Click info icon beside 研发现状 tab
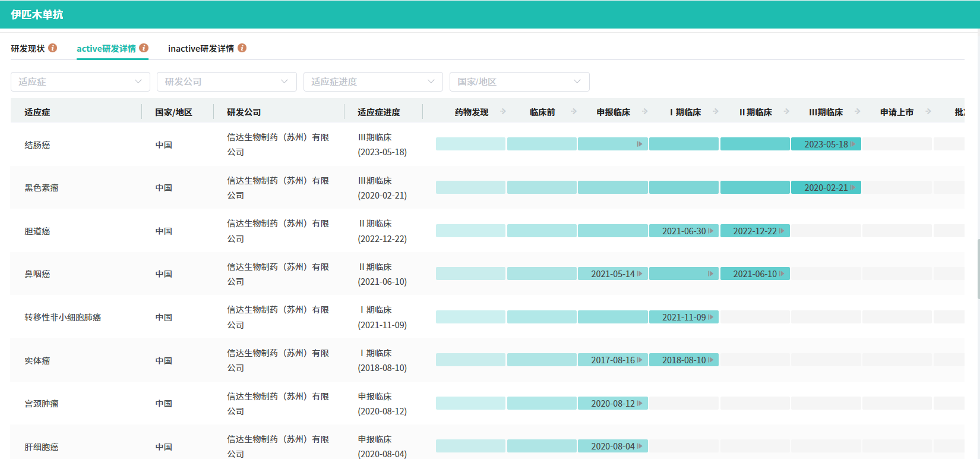Viewport: 980px width, 459px height. 53,48
